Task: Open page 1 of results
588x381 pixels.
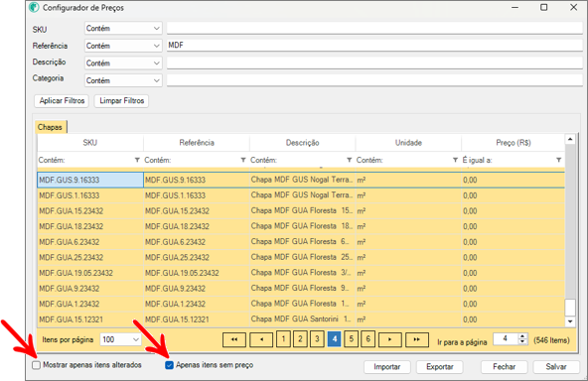Action: (x=283, y=339)
